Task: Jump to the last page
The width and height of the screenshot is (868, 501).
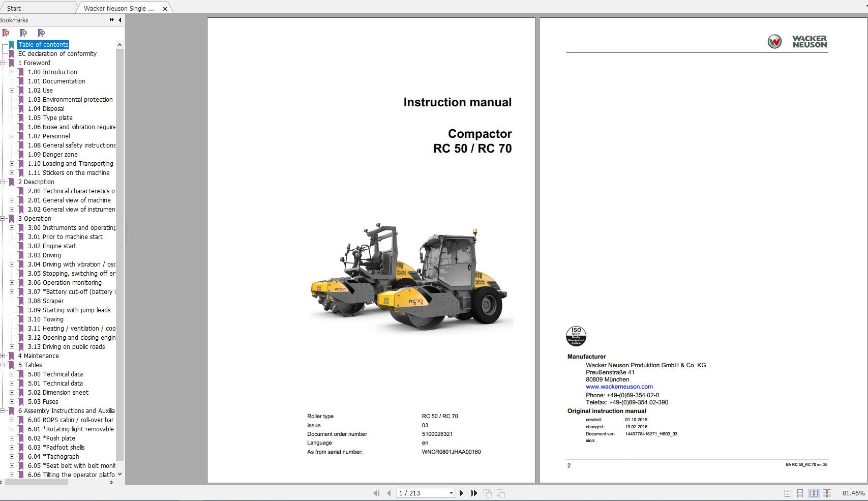Action: click(474, 493)
